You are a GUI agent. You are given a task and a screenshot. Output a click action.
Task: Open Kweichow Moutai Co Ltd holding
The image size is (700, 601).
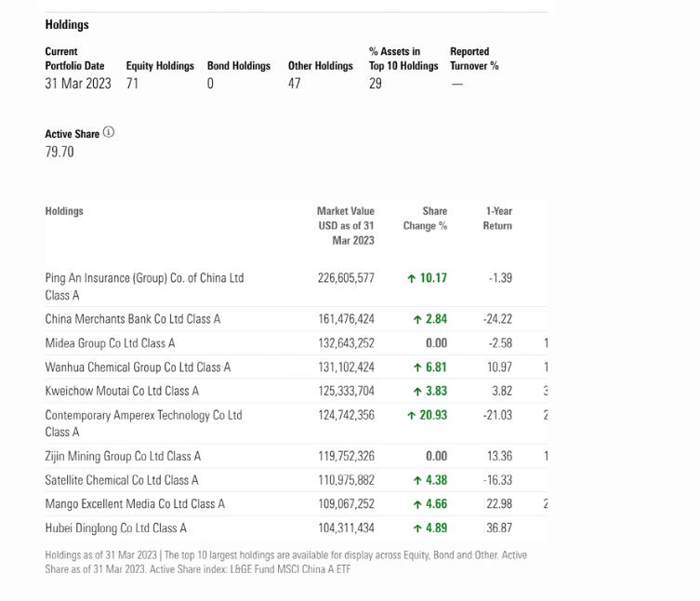(x=122, y=392)
